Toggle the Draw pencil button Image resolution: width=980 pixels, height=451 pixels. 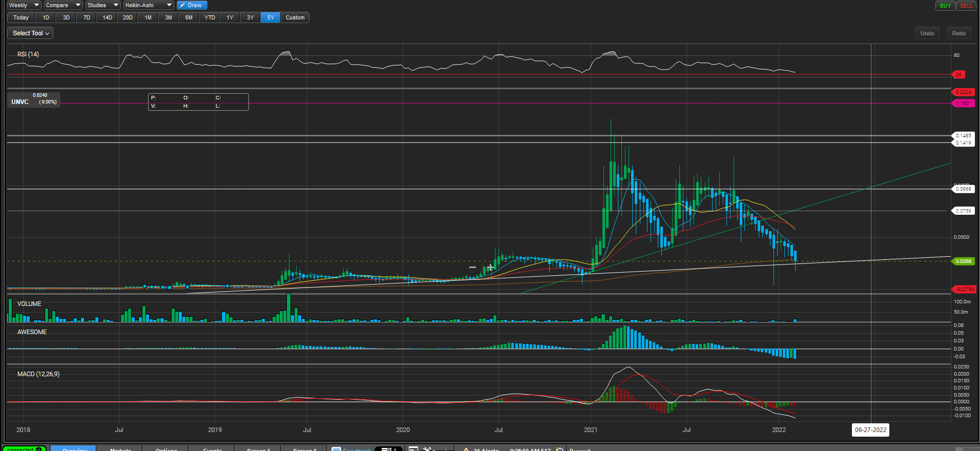tap(192, 5)
